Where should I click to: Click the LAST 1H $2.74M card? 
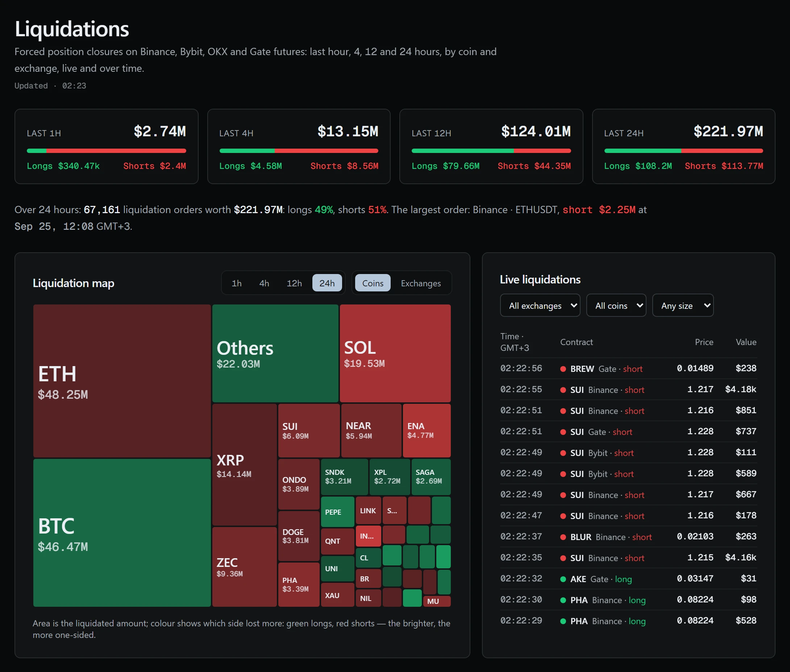106,146
